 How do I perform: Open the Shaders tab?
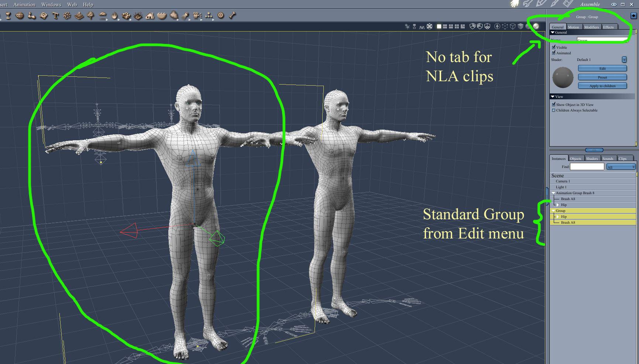[x=592, y=158]
